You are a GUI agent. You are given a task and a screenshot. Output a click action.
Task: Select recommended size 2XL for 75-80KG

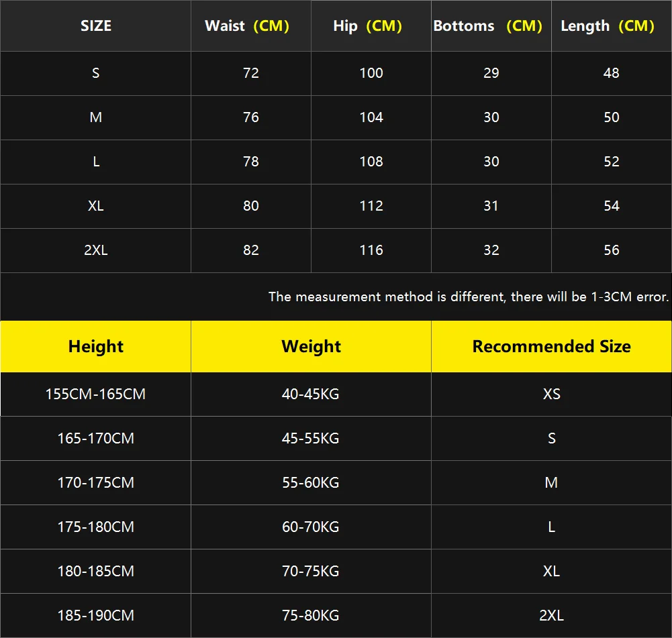click(x=552, y=616)
